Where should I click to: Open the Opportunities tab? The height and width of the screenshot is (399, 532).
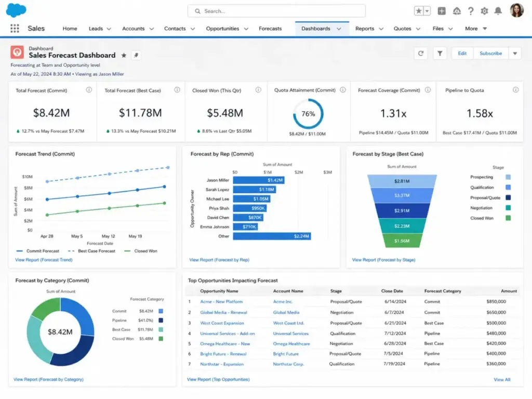point(222,29)
